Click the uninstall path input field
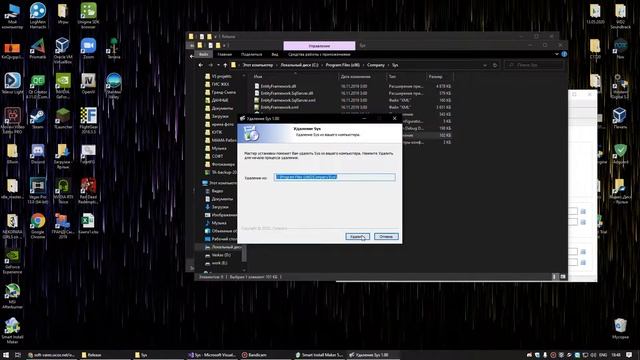Viewport: 640px width, 360px height. tap(335, 177)
